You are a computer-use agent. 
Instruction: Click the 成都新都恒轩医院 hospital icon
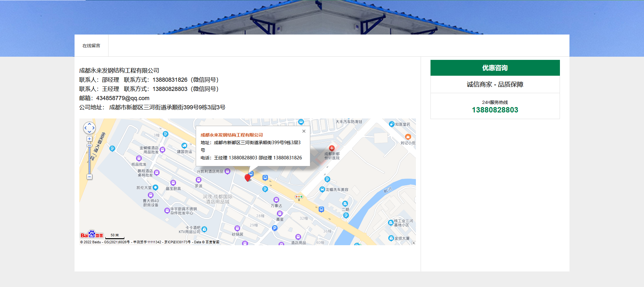point(332,148)
